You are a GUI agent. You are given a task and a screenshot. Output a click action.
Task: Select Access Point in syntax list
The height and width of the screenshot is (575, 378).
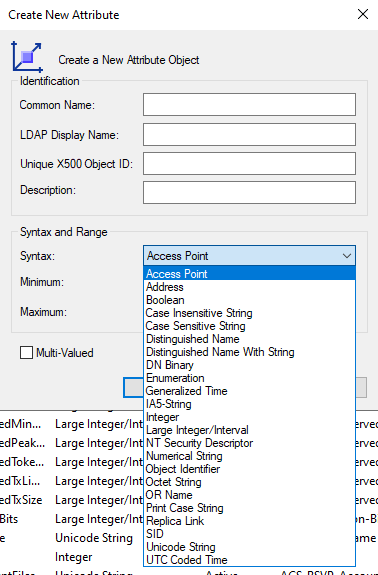(x=249, y=274)
